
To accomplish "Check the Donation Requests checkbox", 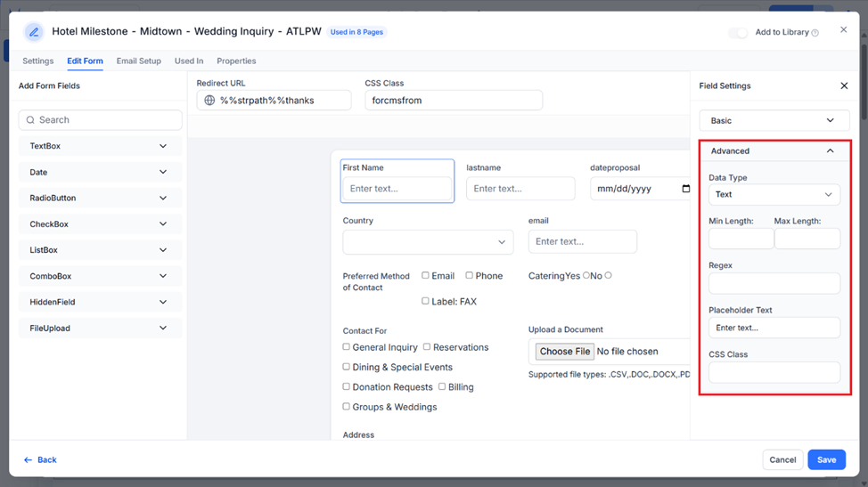I will pos(346,386).
